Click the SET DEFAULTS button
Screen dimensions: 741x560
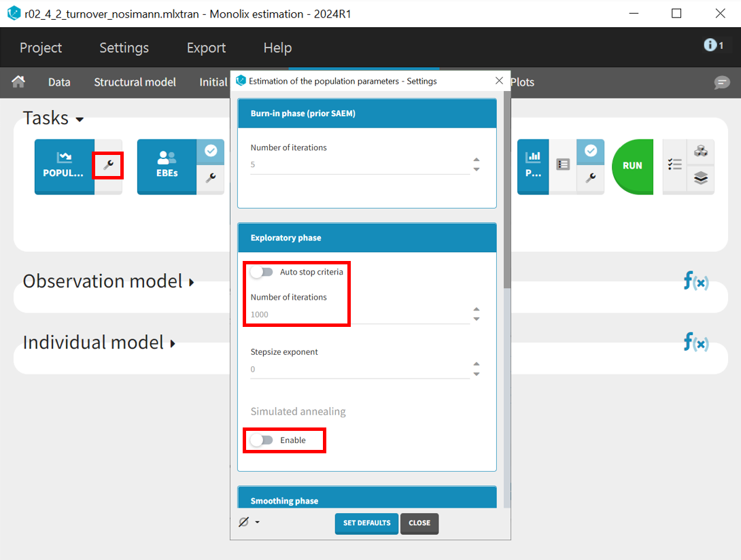[x=366, y=523]
